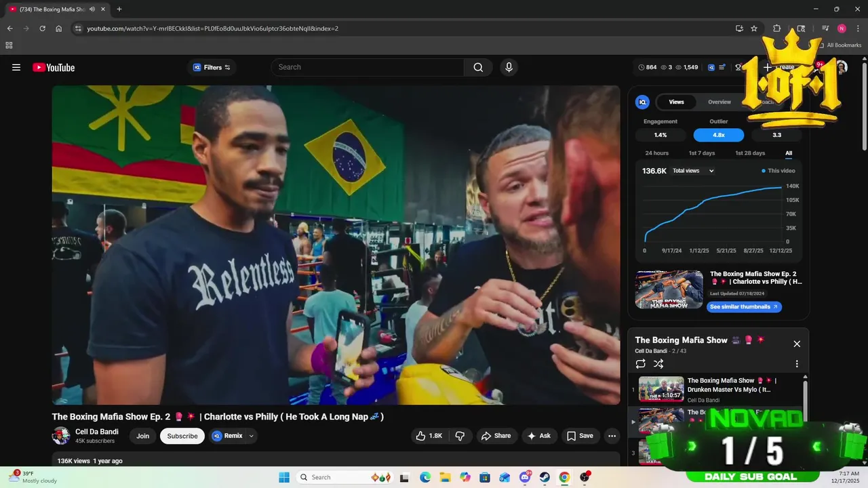Open Discord from taskbar

point(525,477)
